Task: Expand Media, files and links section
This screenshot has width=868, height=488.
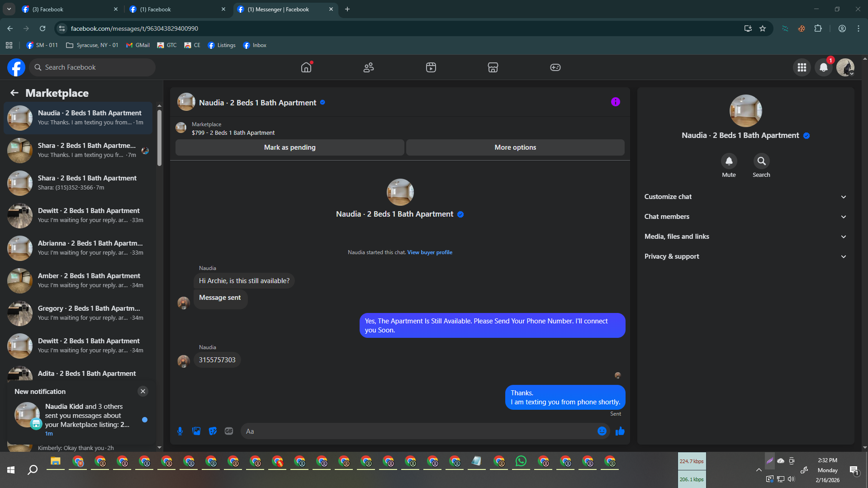Action: pyautogui.click(x=745, y=237)
